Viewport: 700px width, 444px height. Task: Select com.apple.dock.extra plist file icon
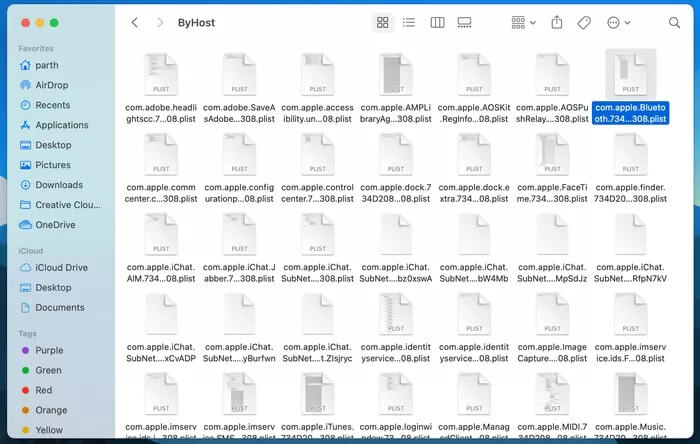tap(474, 154)
